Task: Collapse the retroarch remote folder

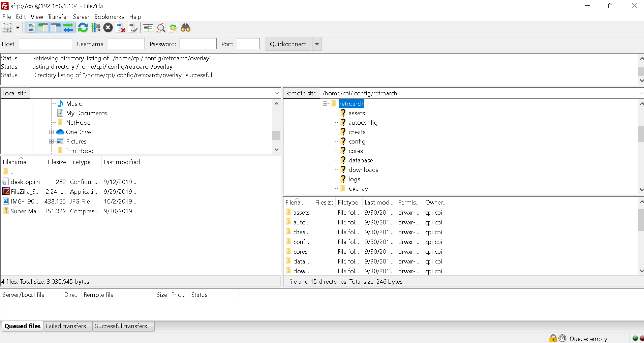Action: 325,103
